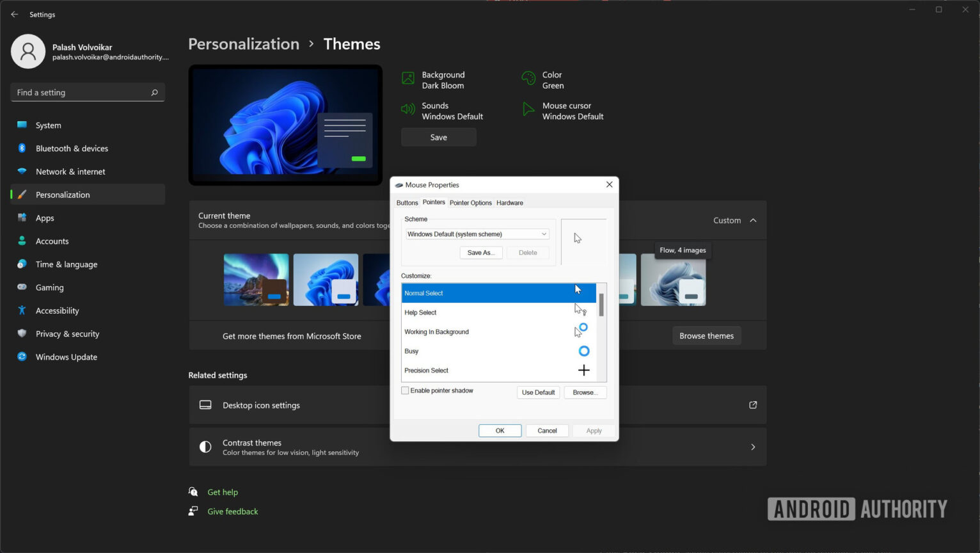Open the pointer Scheme dropdown

pos(477,234)
